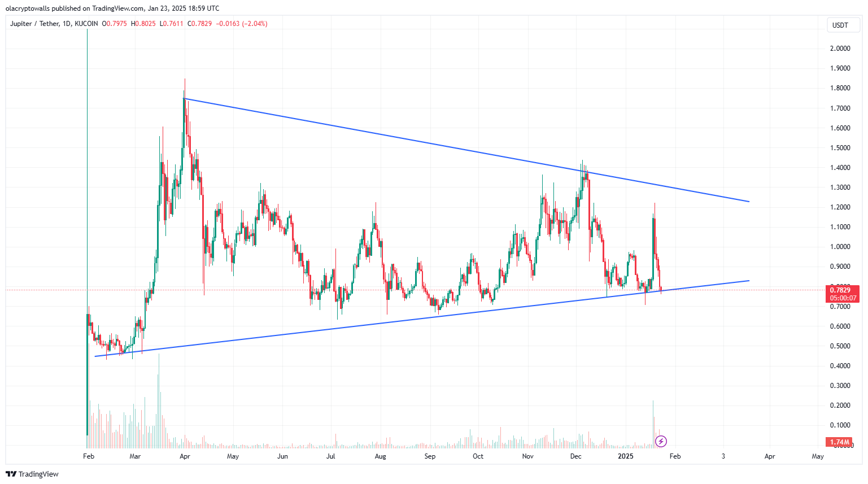Click the Aug label on the time axis
Viewport: 868px width, 484px height.
pyautogui.click(x=381, y=456)
